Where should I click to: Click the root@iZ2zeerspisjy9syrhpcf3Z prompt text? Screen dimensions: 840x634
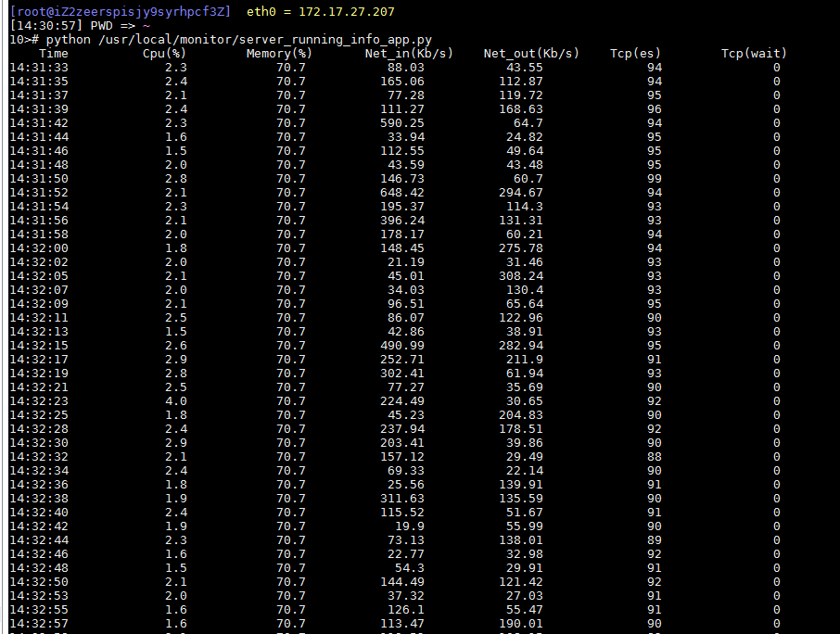[120, 11]
